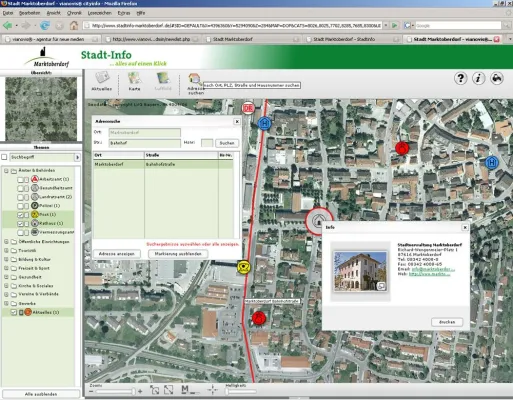Screen dimensions: 513x400
Task: Click the crosshair center map tool
Action: pos(212,389)
